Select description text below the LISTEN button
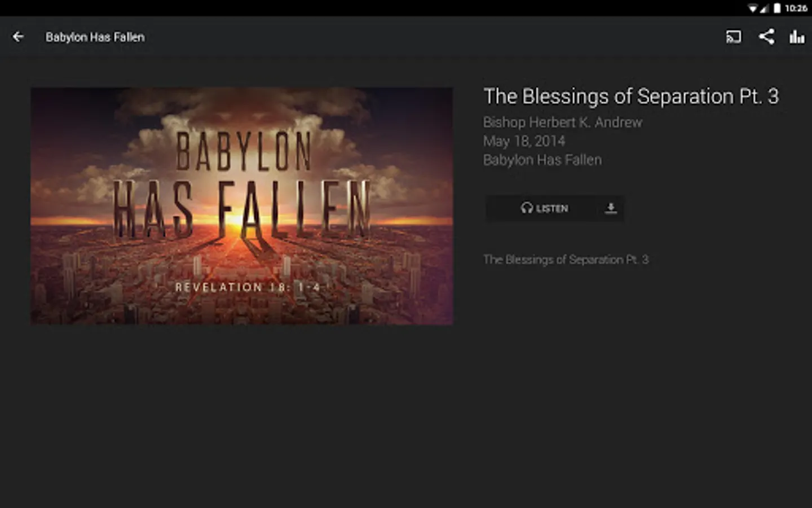 [x=566, y=260]
